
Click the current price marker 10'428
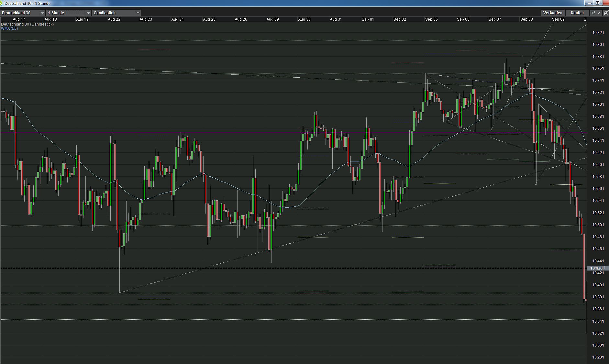tap(597, 268)
